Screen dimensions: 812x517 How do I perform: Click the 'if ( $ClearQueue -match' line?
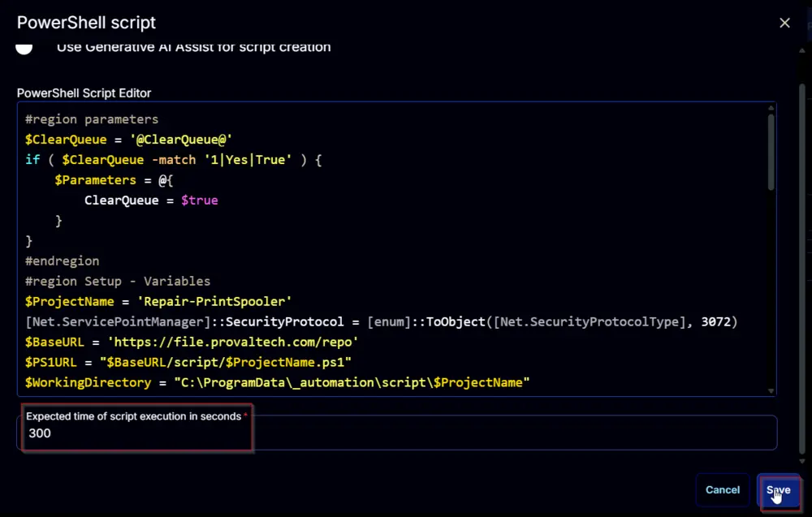pos(174,159)
